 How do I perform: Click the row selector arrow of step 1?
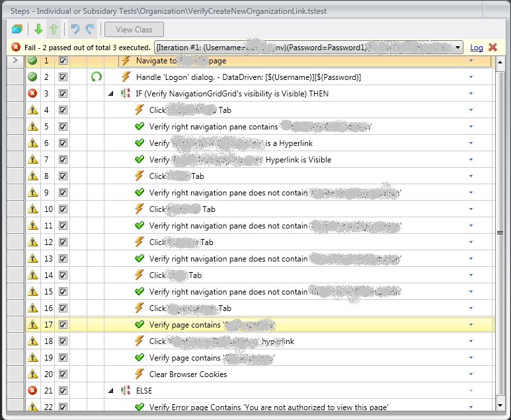click(x=15, y=60)
